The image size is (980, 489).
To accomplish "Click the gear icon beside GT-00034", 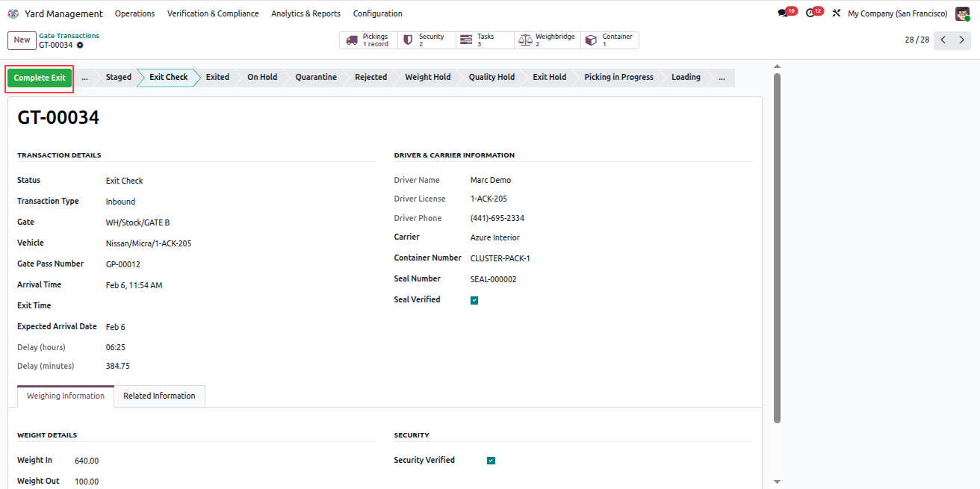I will (x=80, y=45).
